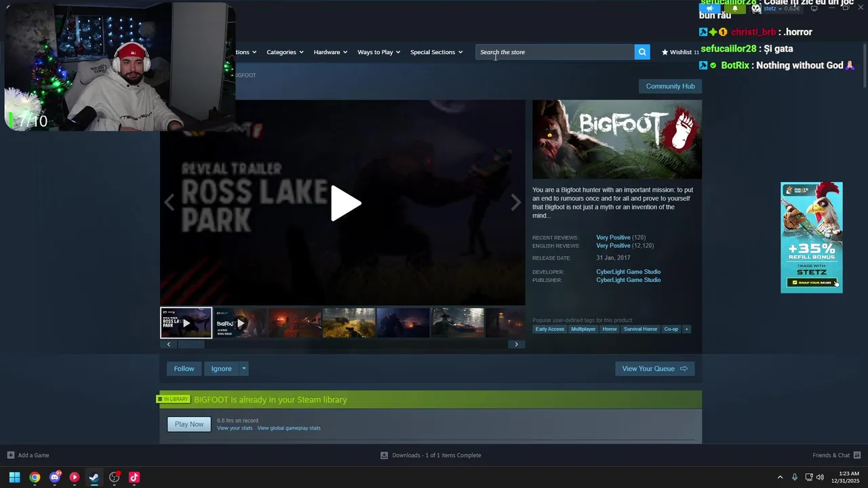Click thumbnail strip scrollbar handle
This screenshot has width=868, height=488.
[191, 344]
